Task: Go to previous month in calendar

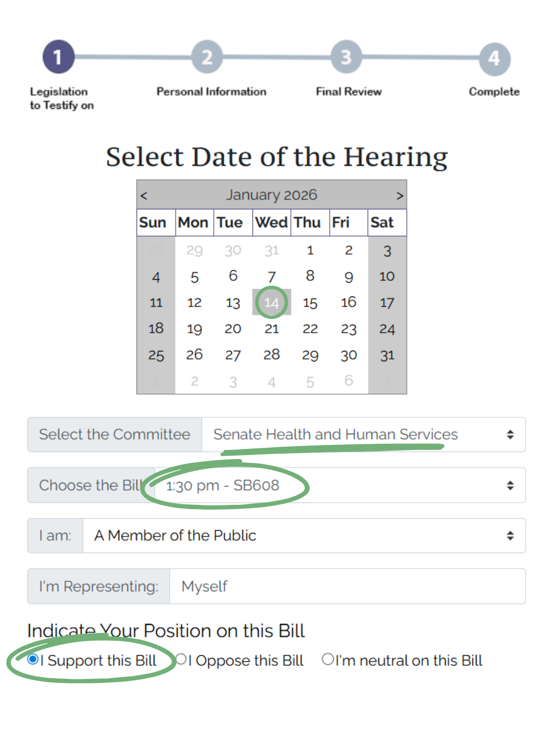Action: click(144, 196)
